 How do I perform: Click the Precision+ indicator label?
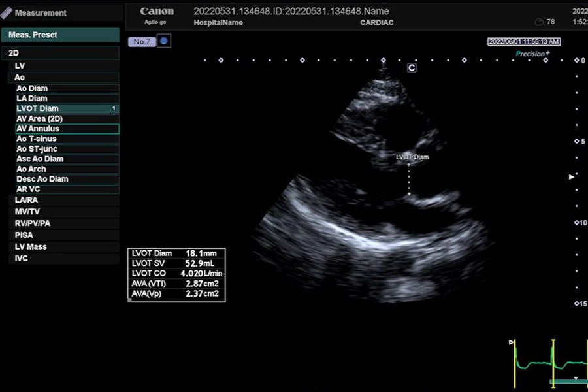coord(532,54)
